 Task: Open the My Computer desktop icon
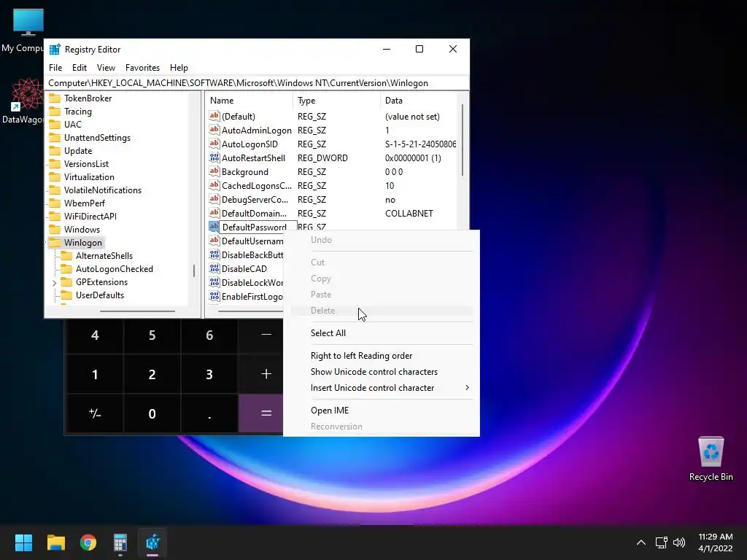coord(28,31)
